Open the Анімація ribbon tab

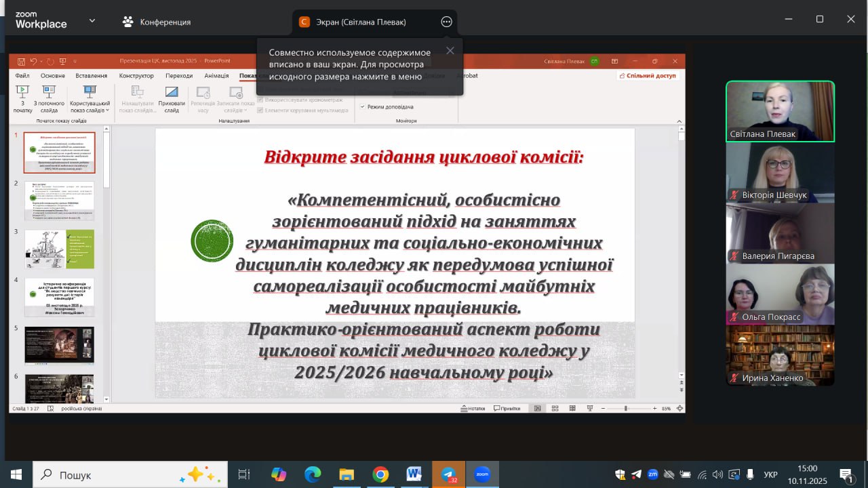216,76
